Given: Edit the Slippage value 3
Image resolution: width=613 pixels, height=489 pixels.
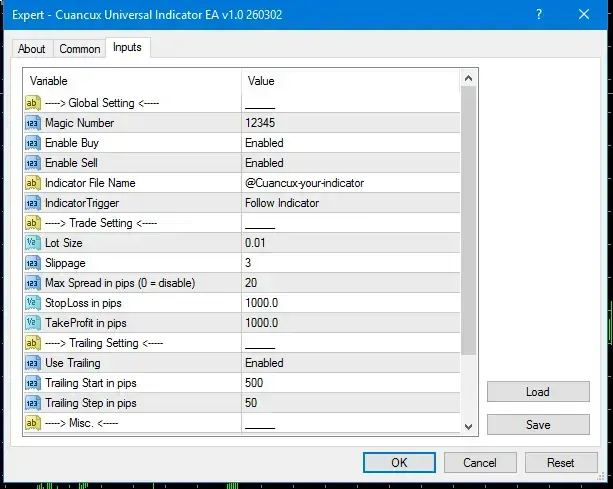Looking at the screenshot, I should pos(351,263).
